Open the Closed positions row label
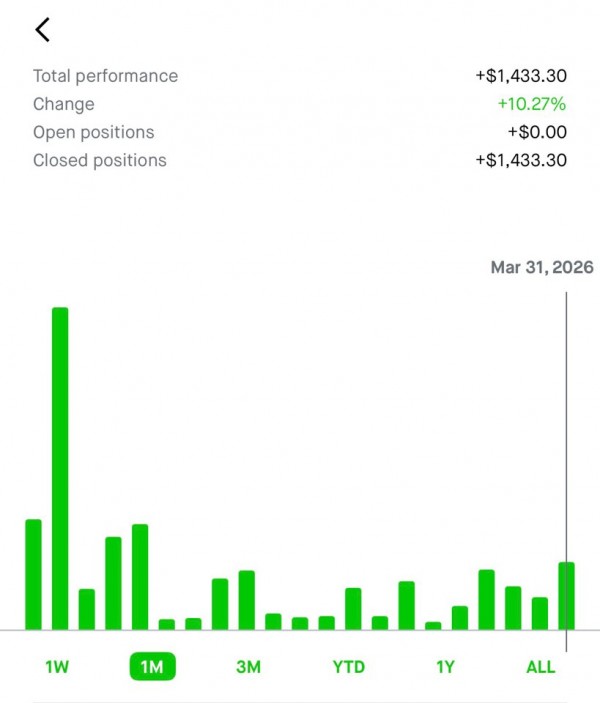The width and height of the screenshot is (600, 703). [x=100, y=160]
